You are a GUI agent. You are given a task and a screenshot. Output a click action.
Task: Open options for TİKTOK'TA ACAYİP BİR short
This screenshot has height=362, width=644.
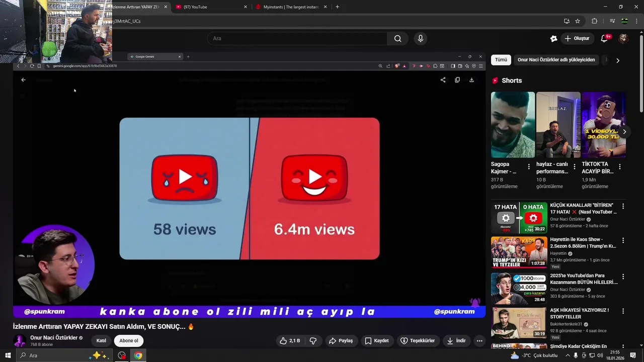pos(620,166)
